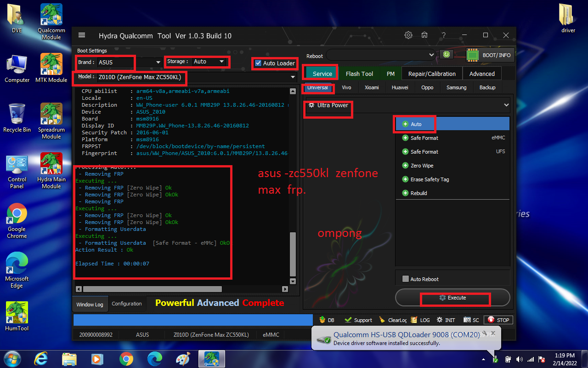This screenshot has width=588, height=368.
Task: Select the Samsung sub-tab
Action: [456, 87]
